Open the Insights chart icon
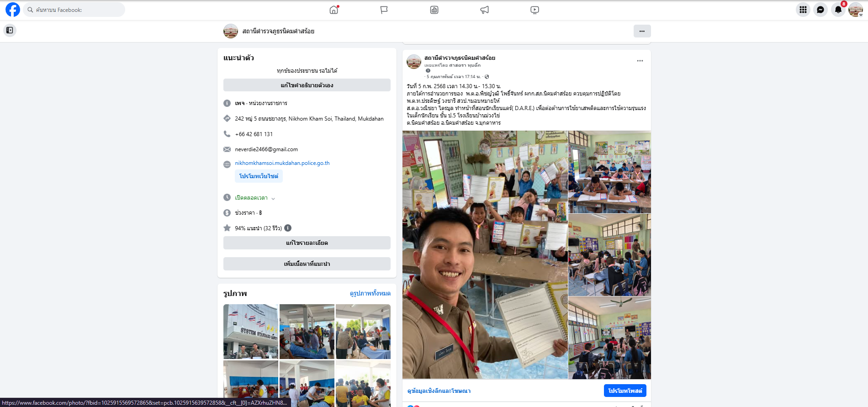Image resolution: width=868 pixels, height=407 pixels. coord(434,10)
